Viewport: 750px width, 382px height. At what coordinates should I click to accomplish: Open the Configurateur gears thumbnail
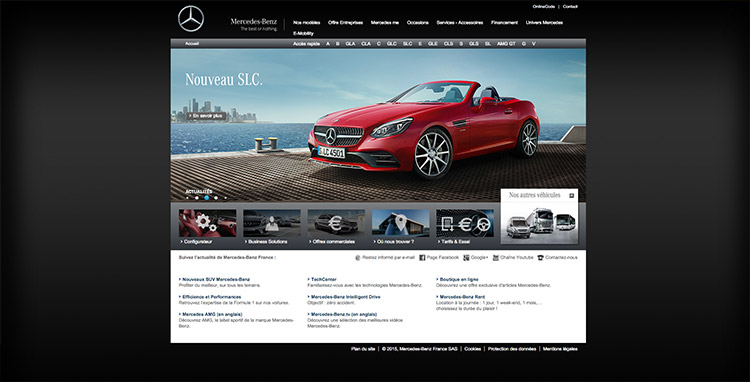pyautogui.click(x=208, y=223)
